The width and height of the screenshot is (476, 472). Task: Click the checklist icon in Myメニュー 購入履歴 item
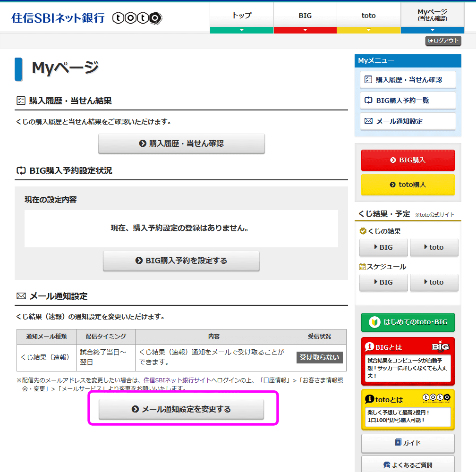(368, 79)
